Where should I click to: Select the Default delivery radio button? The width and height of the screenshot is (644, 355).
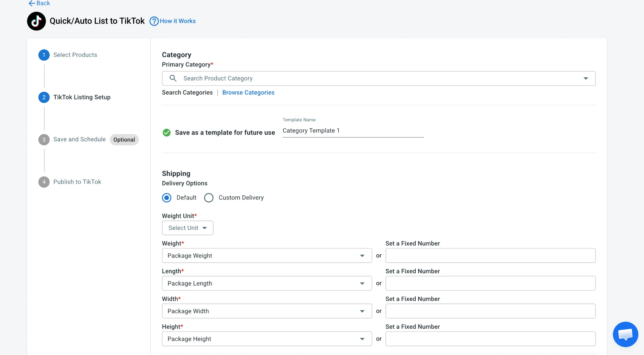tap(167, 198)
